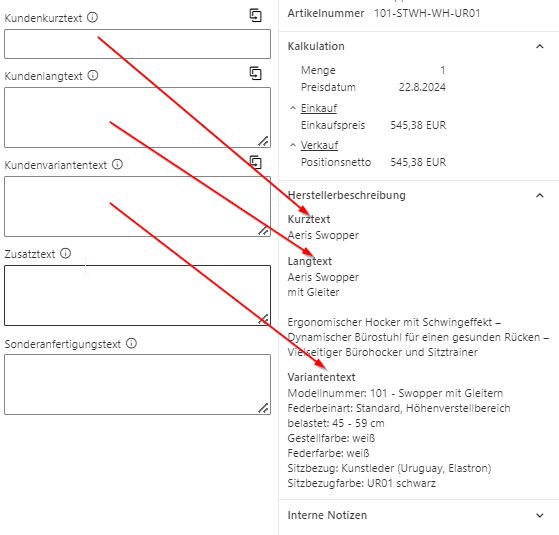Click the copy icon beside Kundenlangtext
This screenshot has width=559, height=535.
pyautogui.click(x=255, y=73)
